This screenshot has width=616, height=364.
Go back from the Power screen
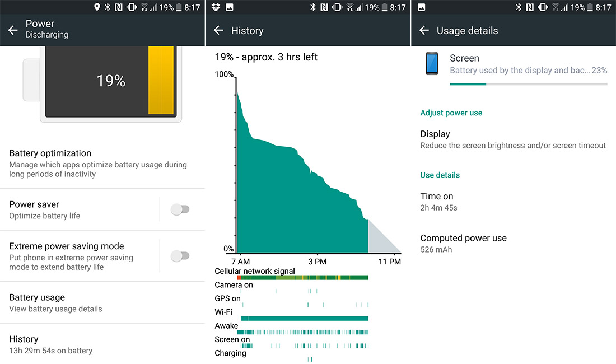[x=13, y=30]
